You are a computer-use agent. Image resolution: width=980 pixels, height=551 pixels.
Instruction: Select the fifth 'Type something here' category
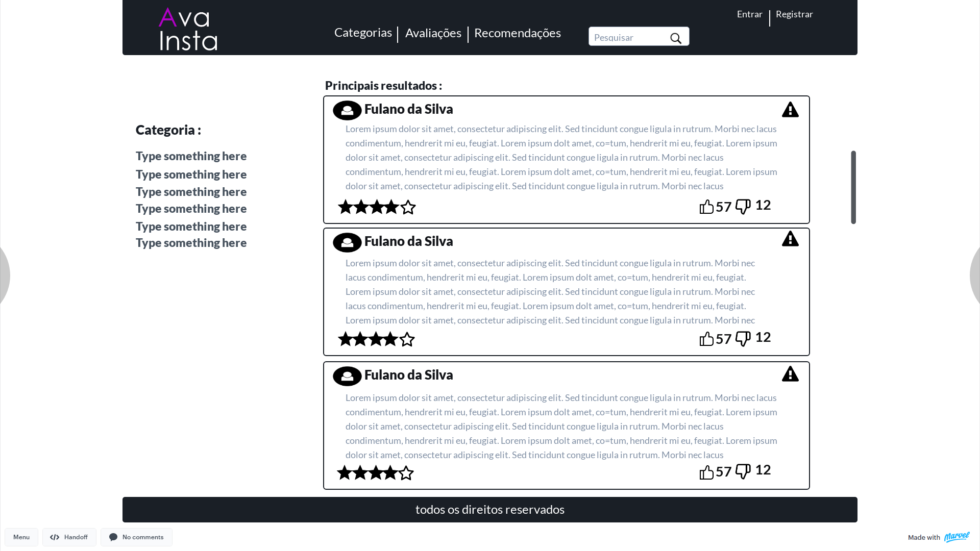click(191, 227)
